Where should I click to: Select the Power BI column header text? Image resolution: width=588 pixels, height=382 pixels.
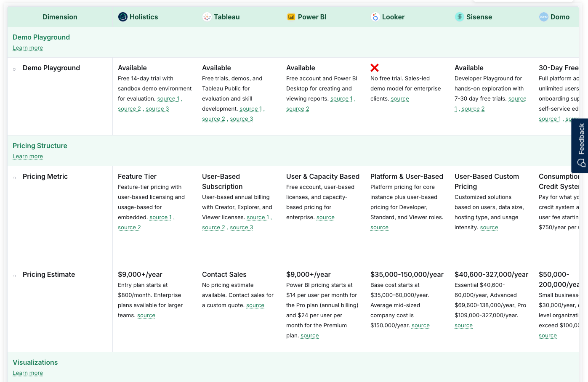[x=312, y=17]
